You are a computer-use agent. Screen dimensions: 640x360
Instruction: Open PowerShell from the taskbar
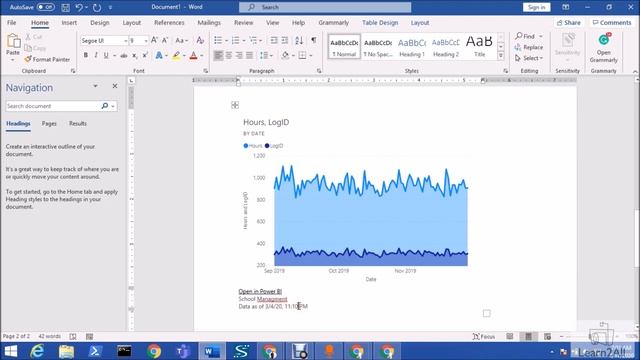pos(95,351)
